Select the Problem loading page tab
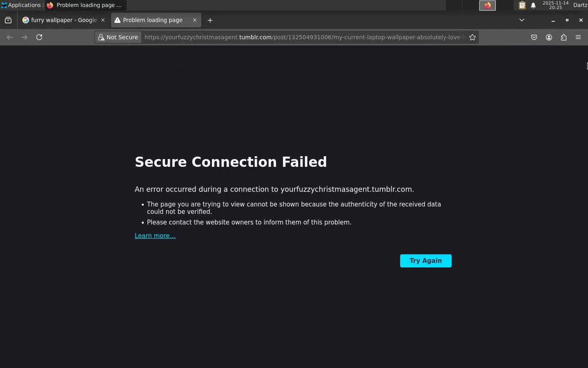 pos(152,20)
